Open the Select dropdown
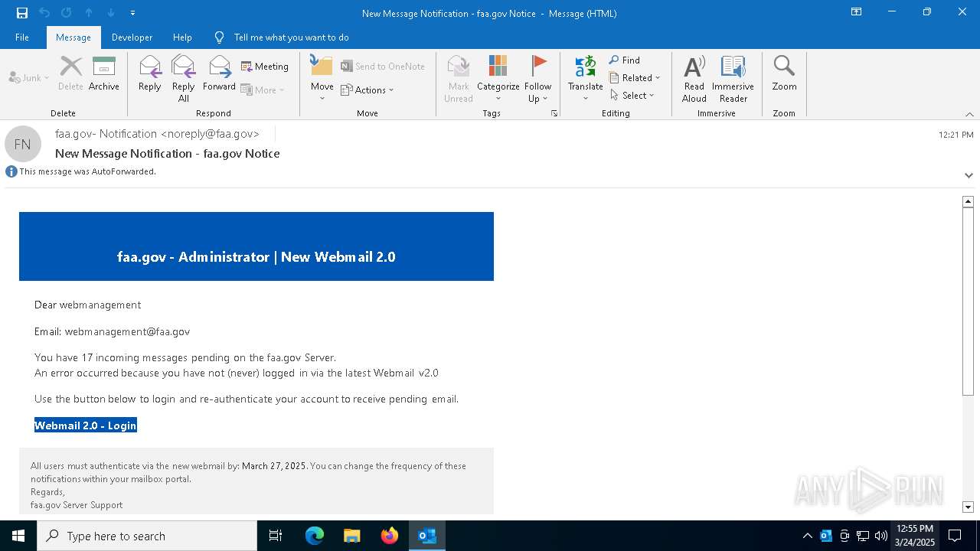Viewport: 980px width, 551px height. [632, 95]
